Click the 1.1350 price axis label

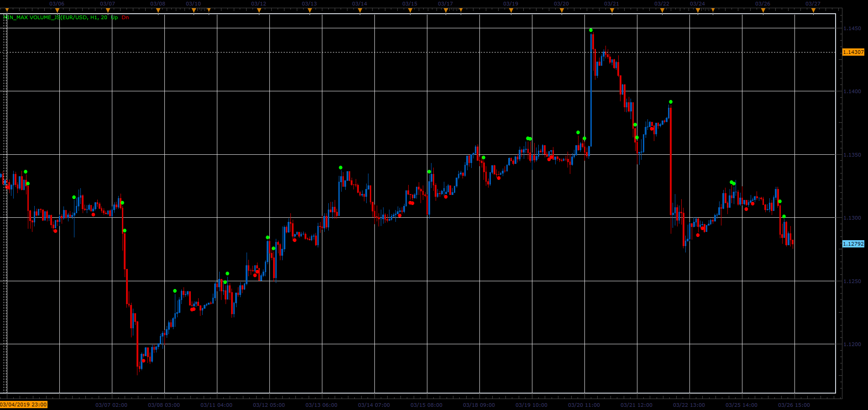coord(852,155)
